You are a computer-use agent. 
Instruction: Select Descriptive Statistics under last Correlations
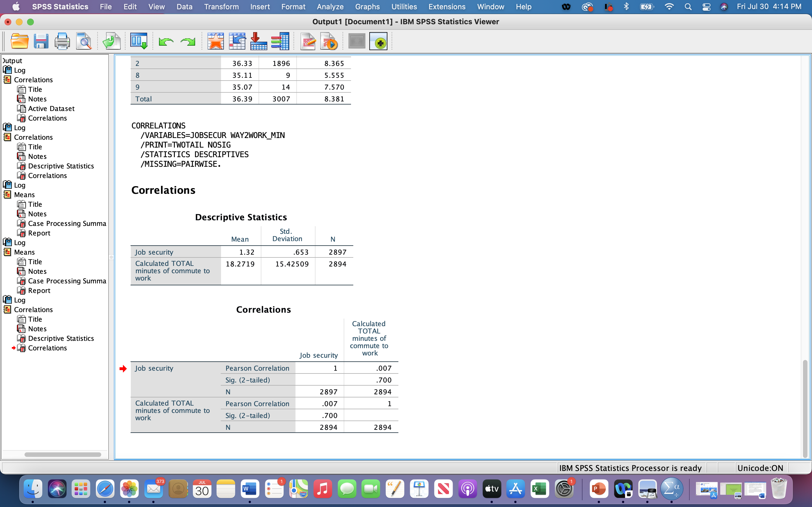click(61, 338)
